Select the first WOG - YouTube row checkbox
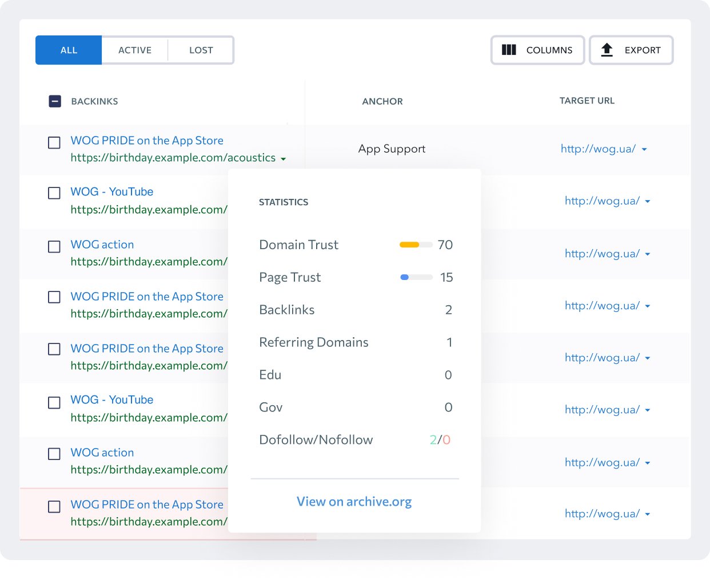The height and width of the screenshot is (588, 710). [54, 193]
